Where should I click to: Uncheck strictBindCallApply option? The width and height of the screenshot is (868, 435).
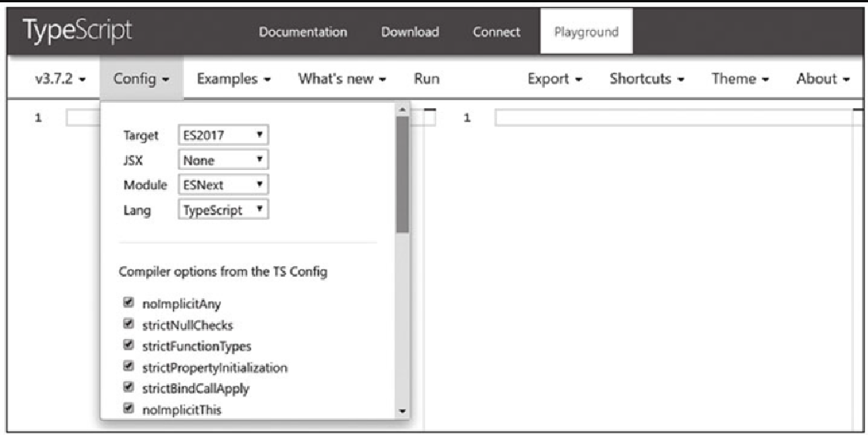[128, 387]
